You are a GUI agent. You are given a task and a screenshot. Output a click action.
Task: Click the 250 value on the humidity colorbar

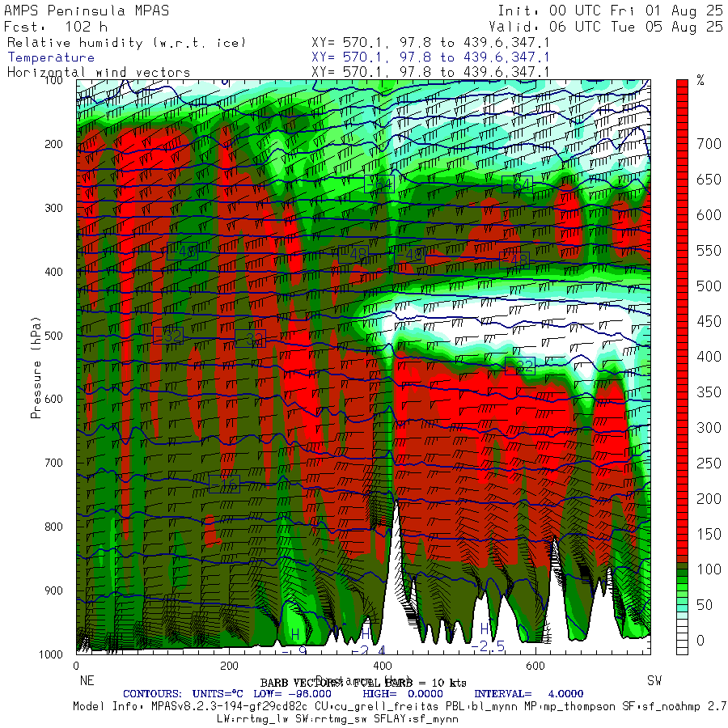pos(709,463)
